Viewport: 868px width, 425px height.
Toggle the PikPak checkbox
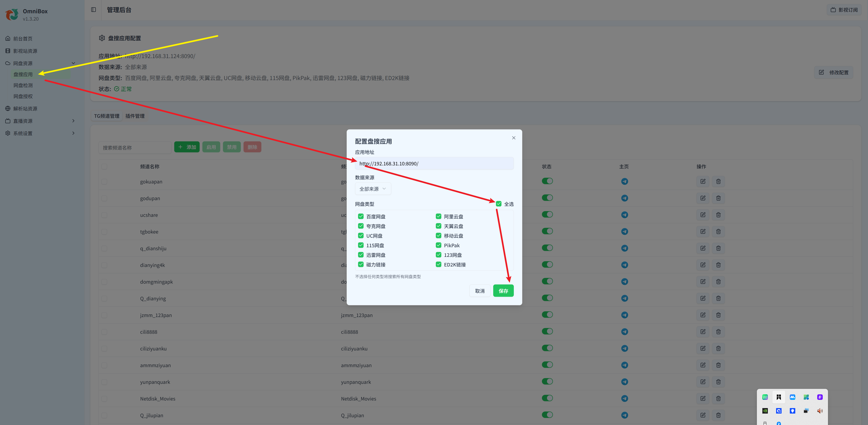tap(438, 245)
